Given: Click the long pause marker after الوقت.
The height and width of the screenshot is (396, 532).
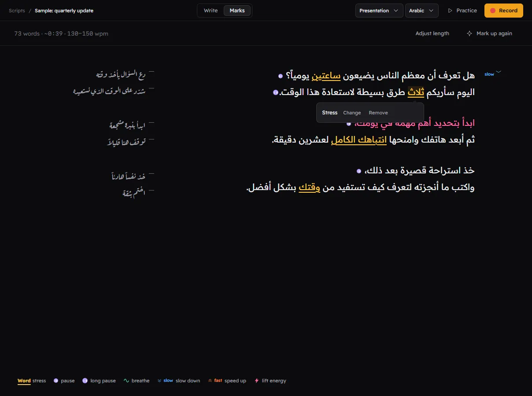Looking at the screenshot, I should pyautogui.click(x=276, y=92).
